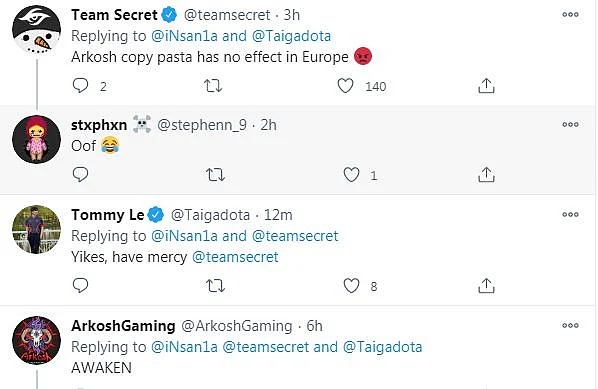Open more options on stxphxn's tweet
Image resolution: width=598 pixels, height=389 pixels.
(570, 124)
